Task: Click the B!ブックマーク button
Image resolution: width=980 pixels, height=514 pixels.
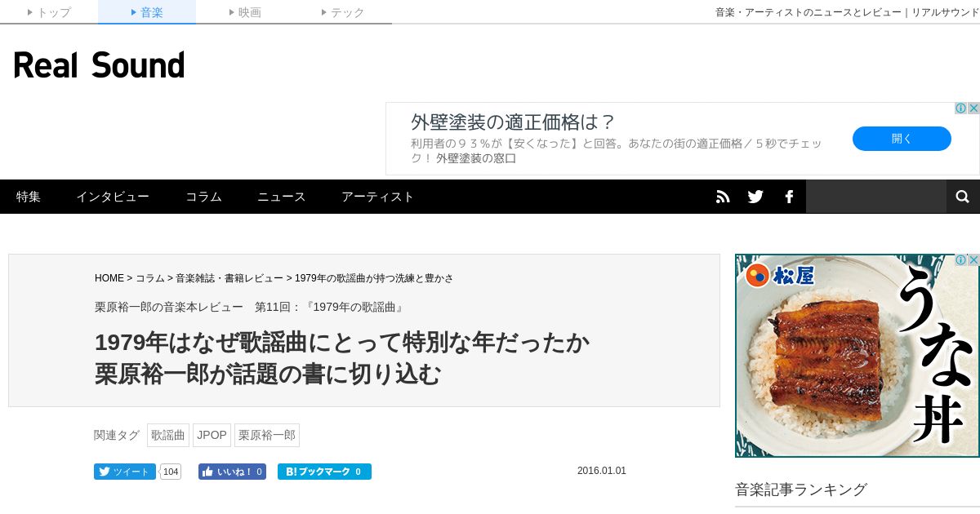Action: (324, 472)
